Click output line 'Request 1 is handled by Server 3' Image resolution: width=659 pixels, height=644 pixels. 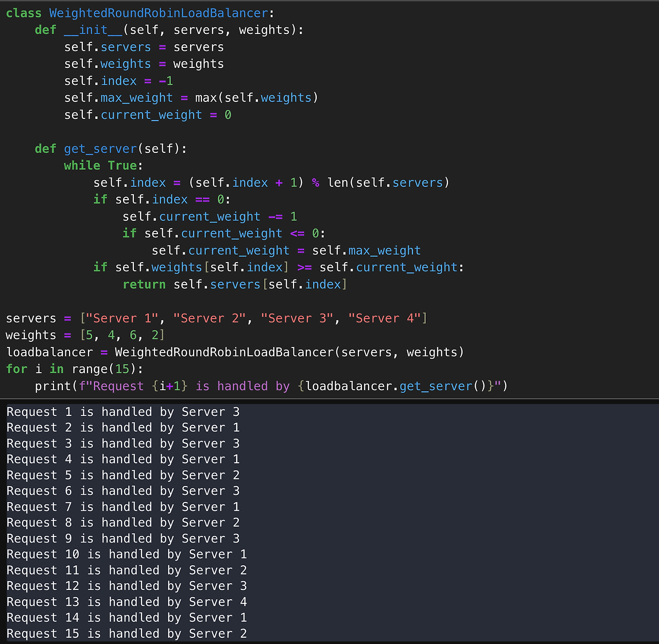tap(123, 412)
